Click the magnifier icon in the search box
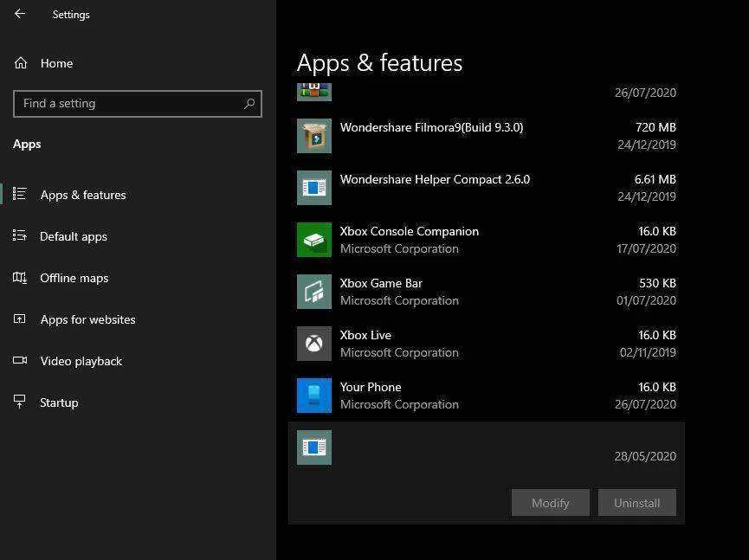Viewport: 749px width, 560px height. click(249, 104)
